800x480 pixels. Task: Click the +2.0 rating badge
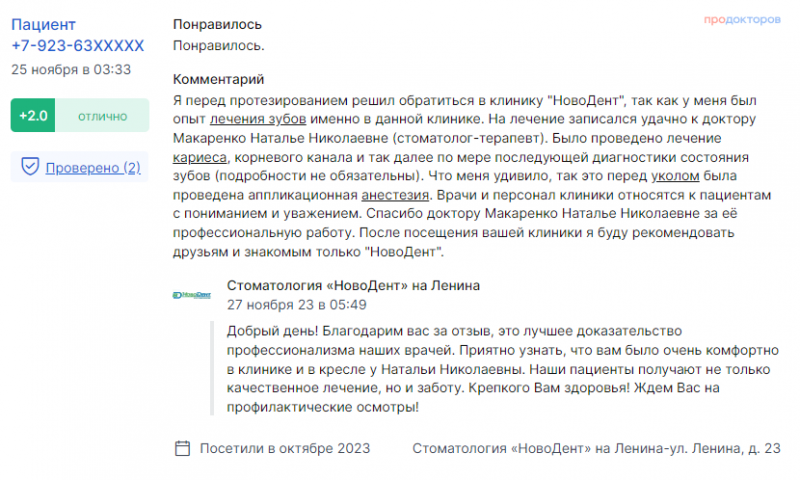pyautogui.click(x=33, y=116)
